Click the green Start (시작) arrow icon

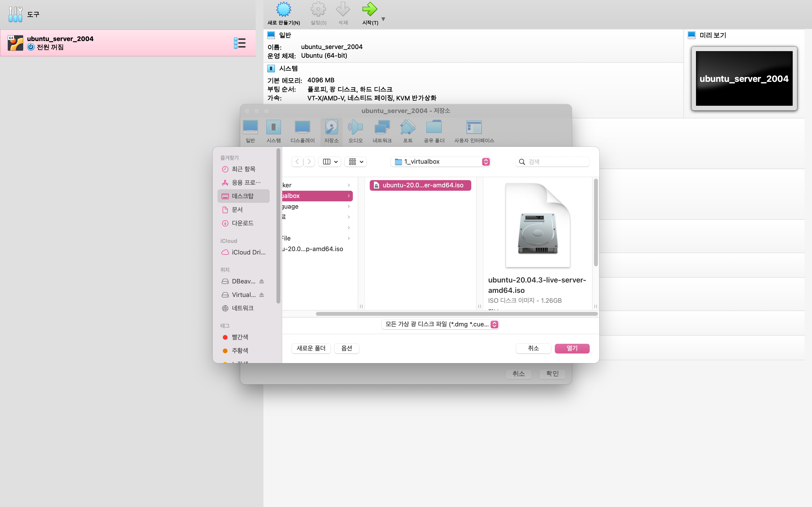(x=370, y=9)
